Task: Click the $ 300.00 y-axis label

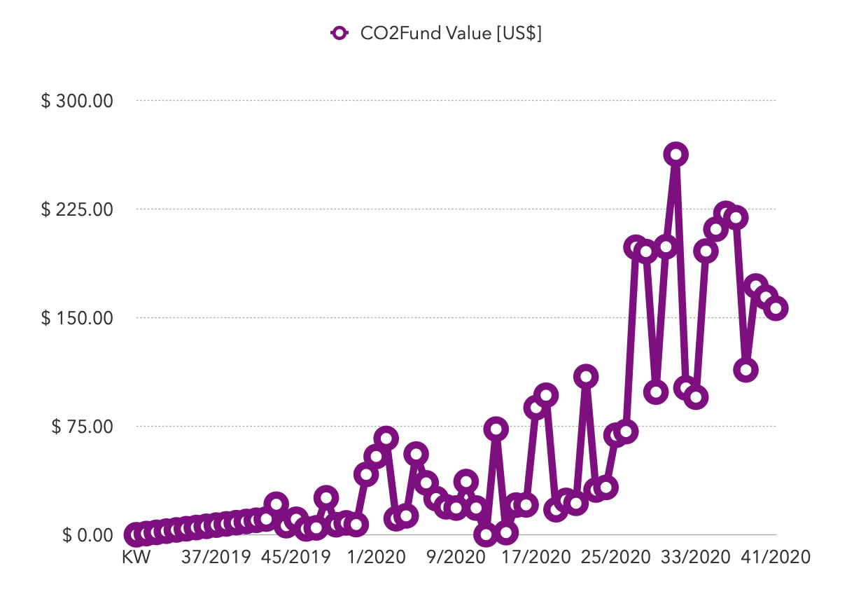Action: (78, 101)
